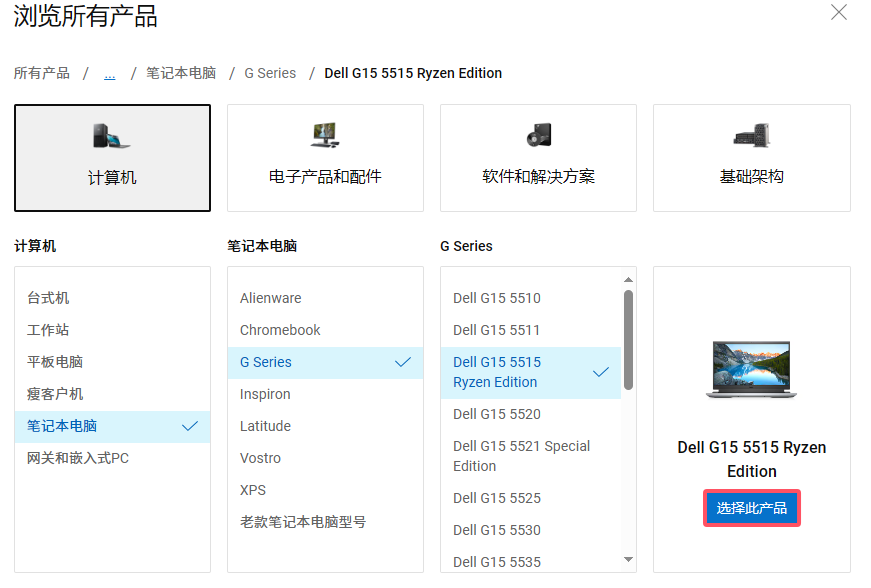Click the 软件和解决方案 software icon

tap(537, 133)
